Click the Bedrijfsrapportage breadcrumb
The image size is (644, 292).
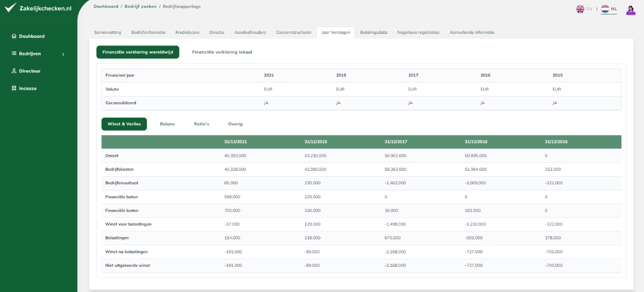(182, 6)
